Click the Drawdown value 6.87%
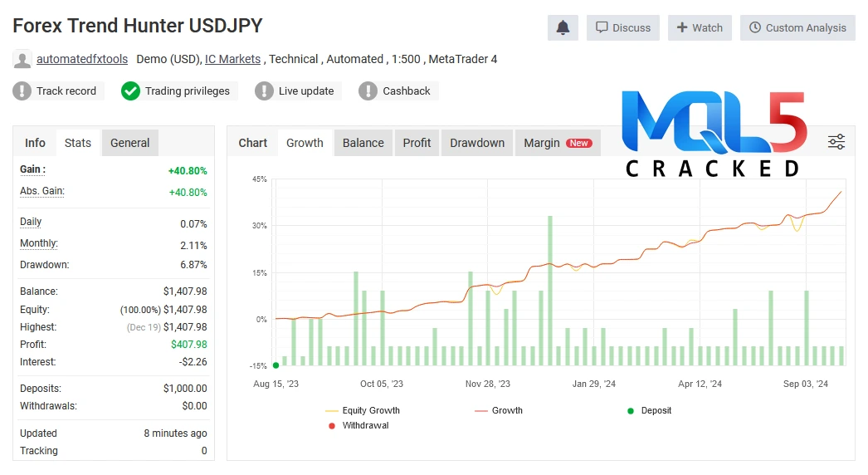The height and width of the screenshot is (475, 868). coord(193,265)
